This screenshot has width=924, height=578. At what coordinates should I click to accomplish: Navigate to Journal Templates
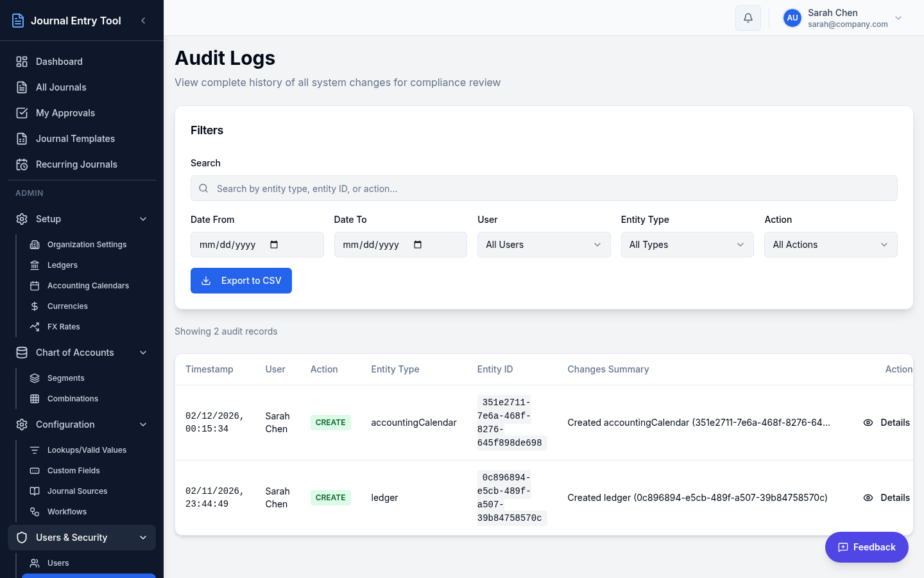81,139
